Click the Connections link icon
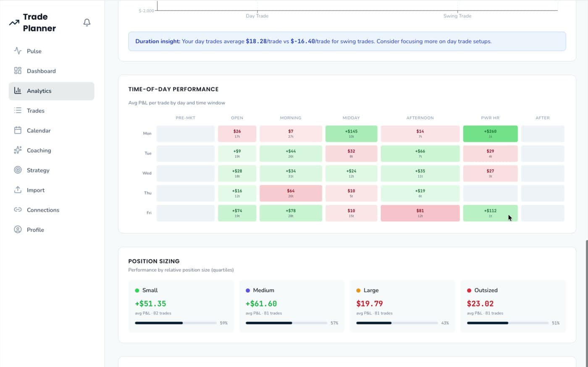588x367 pixels. [x=18, y=210]
